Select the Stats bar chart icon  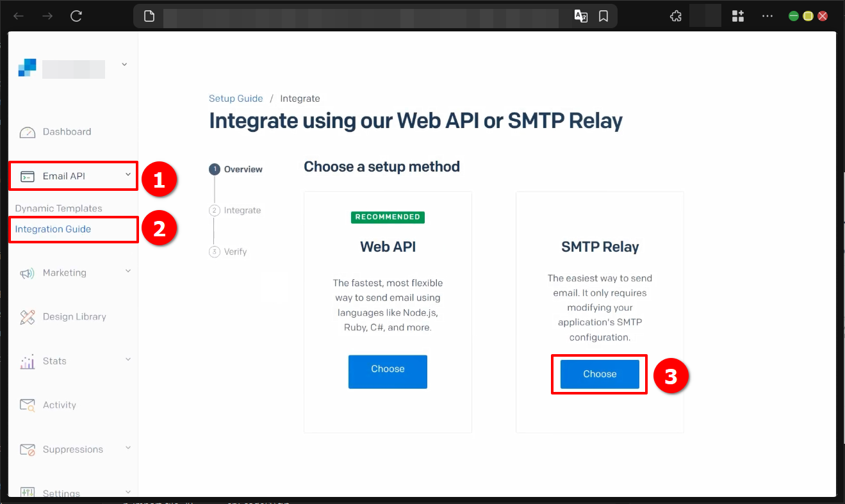27,361
